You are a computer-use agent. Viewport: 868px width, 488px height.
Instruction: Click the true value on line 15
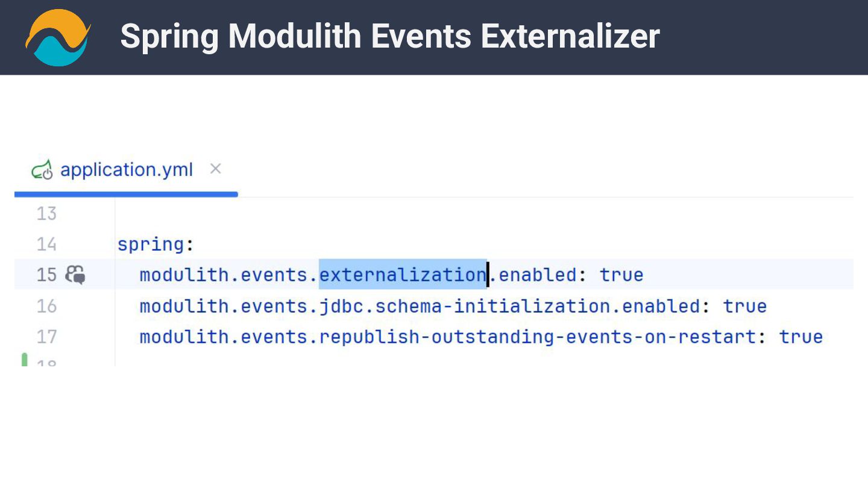[621, 275]
